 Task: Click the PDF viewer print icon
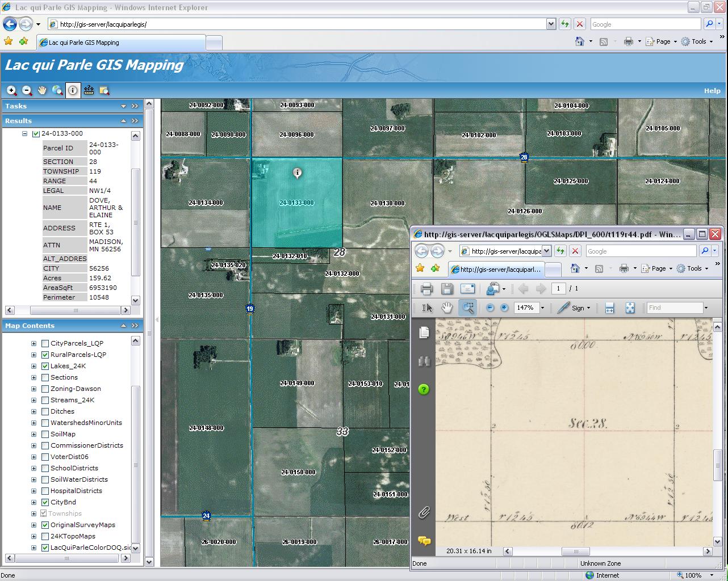[426, 289]
